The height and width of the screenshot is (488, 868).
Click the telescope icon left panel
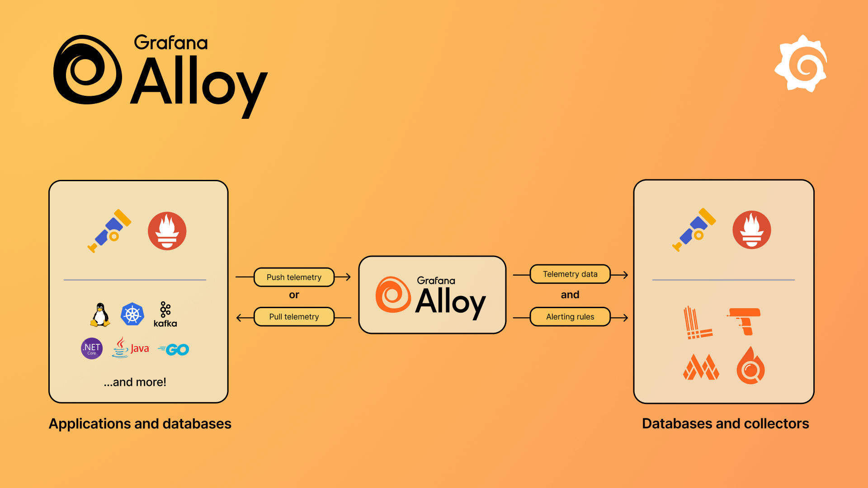106,232
